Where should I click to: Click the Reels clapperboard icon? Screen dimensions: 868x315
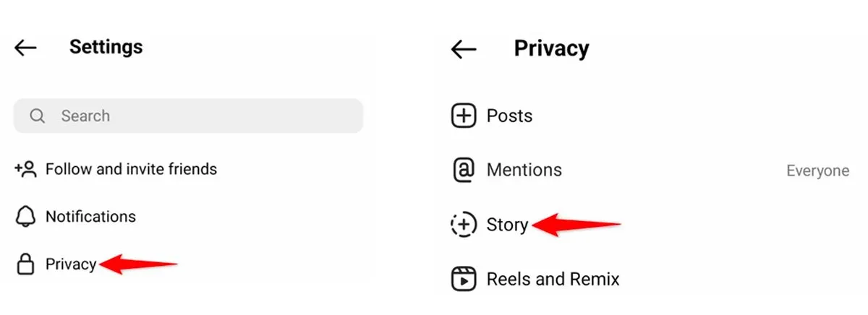pyautogui.click(x=464, y=279)
